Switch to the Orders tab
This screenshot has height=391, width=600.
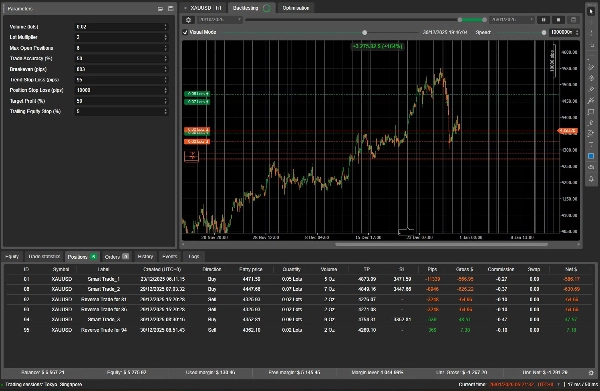point(116,257)
